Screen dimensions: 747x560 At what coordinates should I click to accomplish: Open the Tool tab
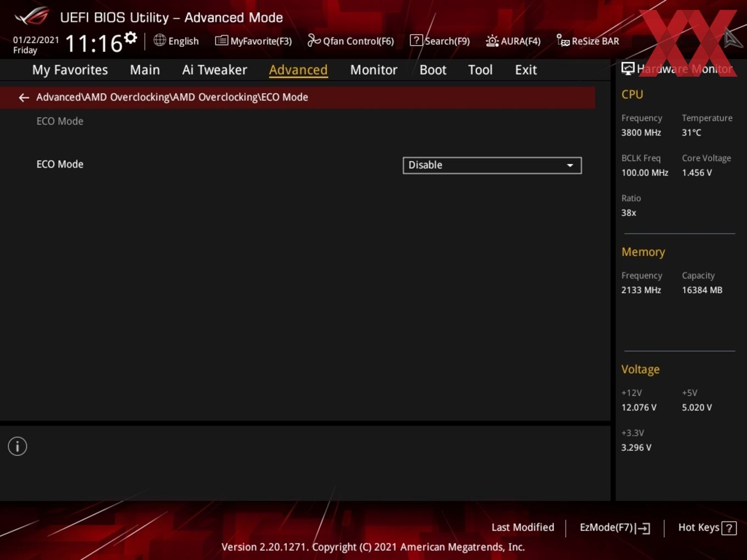pyautogui.click(x=480, y=70)
